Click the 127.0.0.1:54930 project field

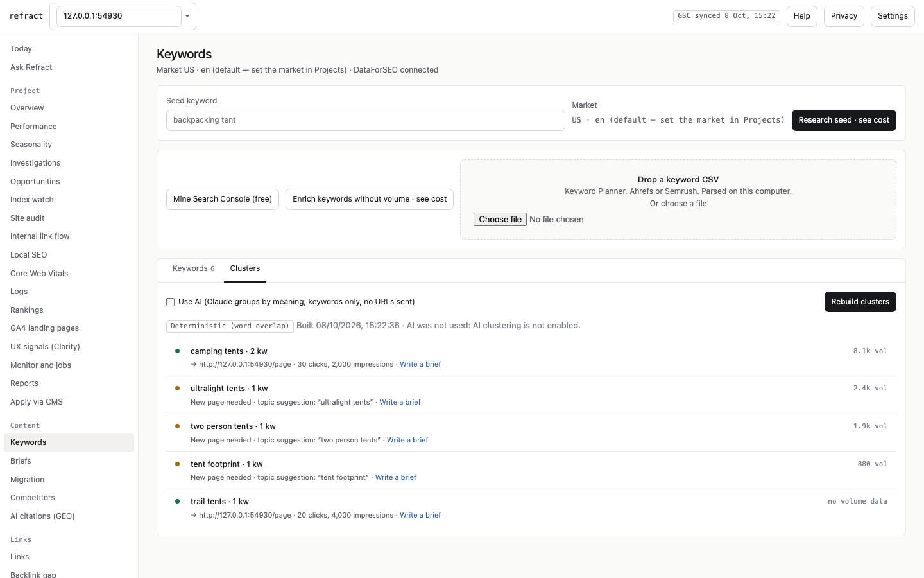(x=119, y=16)
